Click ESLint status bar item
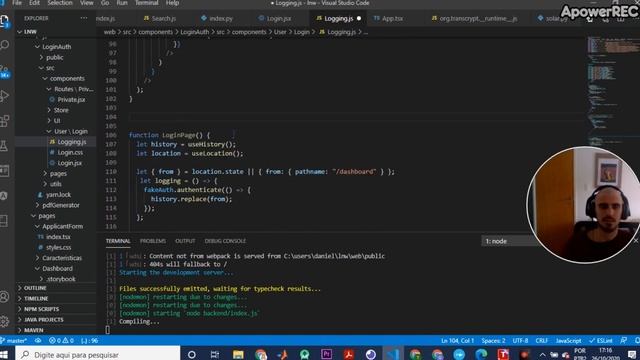 601,340
